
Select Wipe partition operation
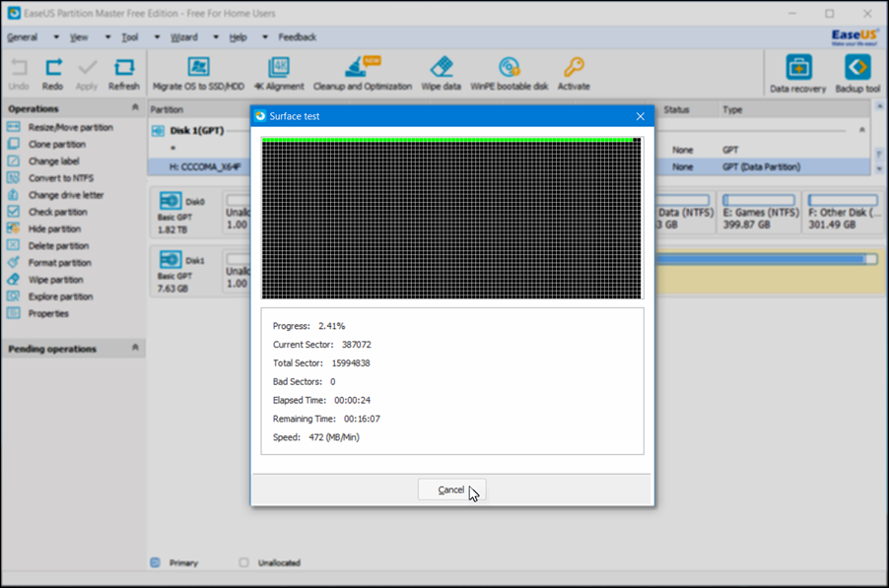[56, 281]
